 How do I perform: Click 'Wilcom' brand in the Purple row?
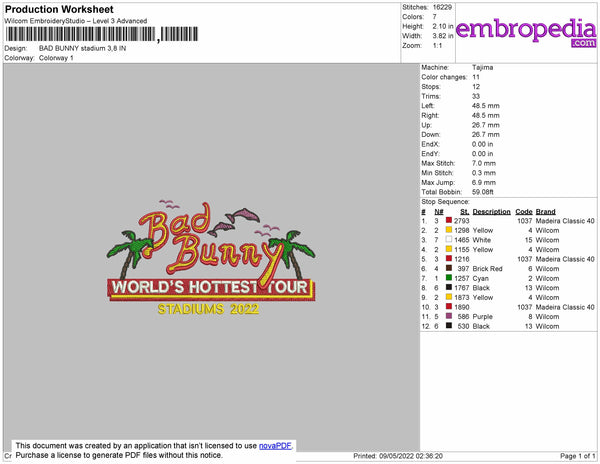click(547, 316)
